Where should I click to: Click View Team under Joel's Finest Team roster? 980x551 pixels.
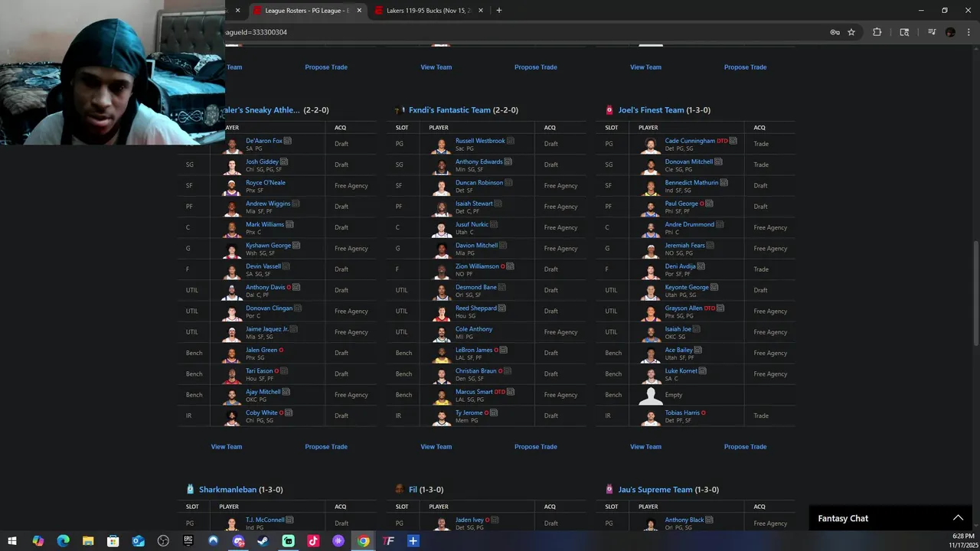(x=645, y=446)
